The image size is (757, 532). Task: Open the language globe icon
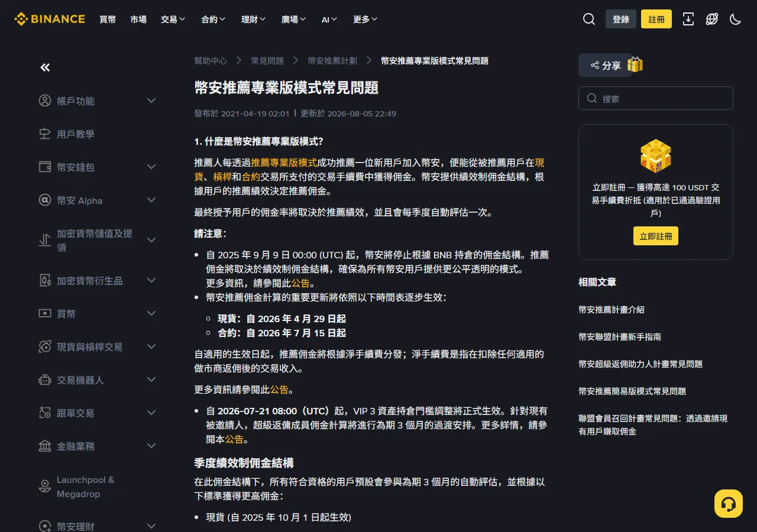(712, 19)
